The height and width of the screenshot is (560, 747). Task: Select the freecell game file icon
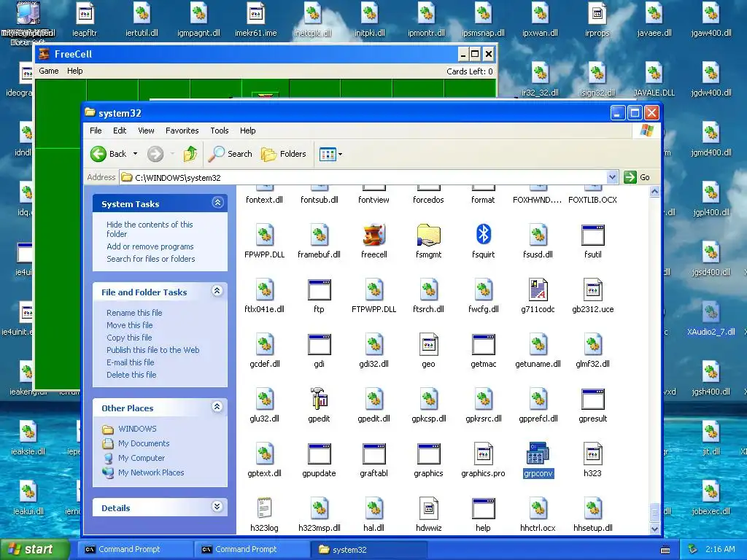[x=374, y=236]
